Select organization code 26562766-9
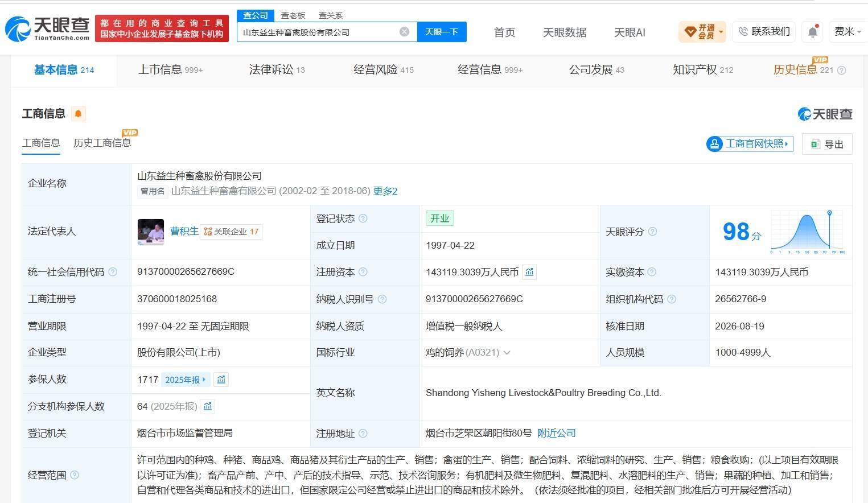868x503 pixels. tap(741, 299)
